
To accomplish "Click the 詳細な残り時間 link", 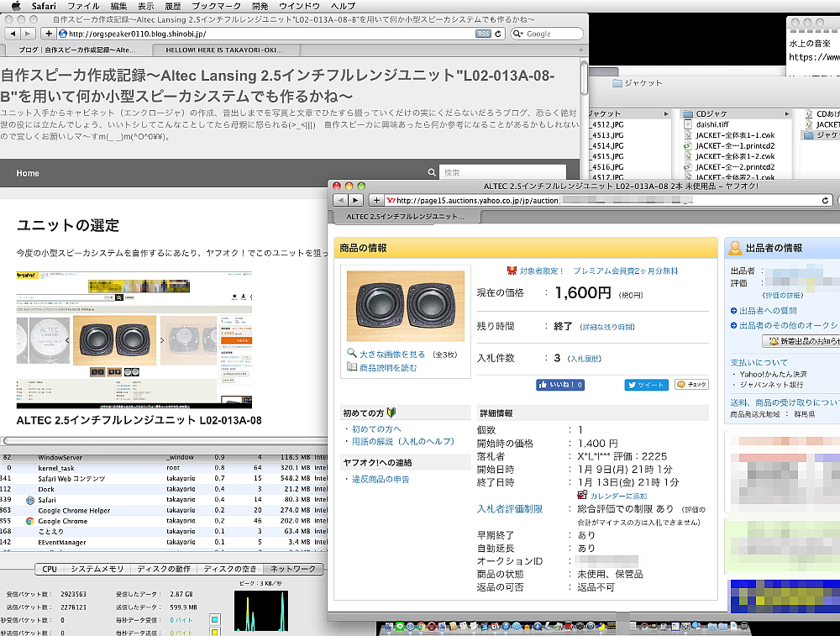I will pos(607,327).
